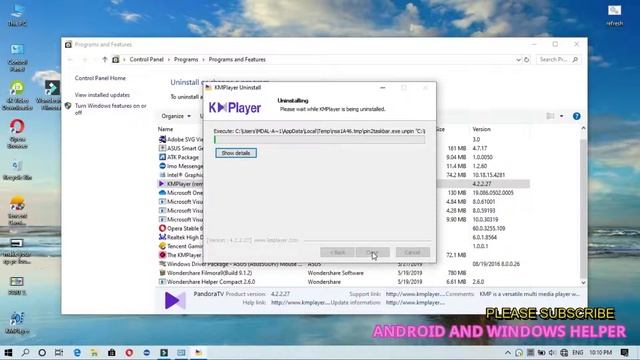Click volume icon in system tray
This screenshot has height=360, width=640.
point(552,352)
